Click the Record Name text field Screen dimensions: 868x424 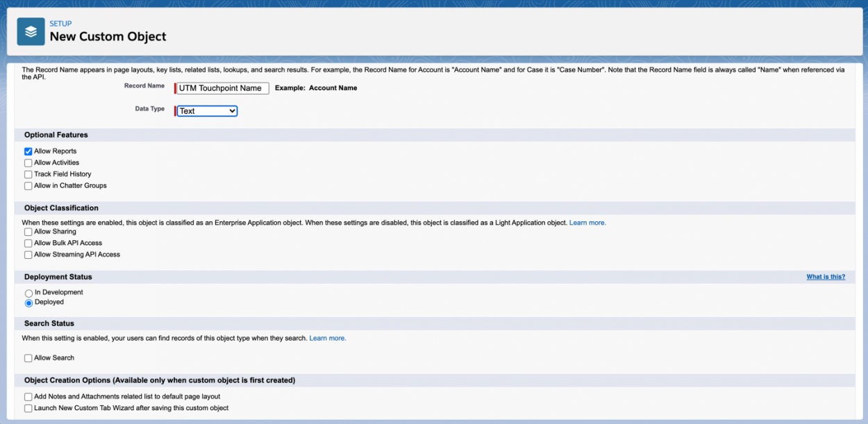(x=223, y=88)
